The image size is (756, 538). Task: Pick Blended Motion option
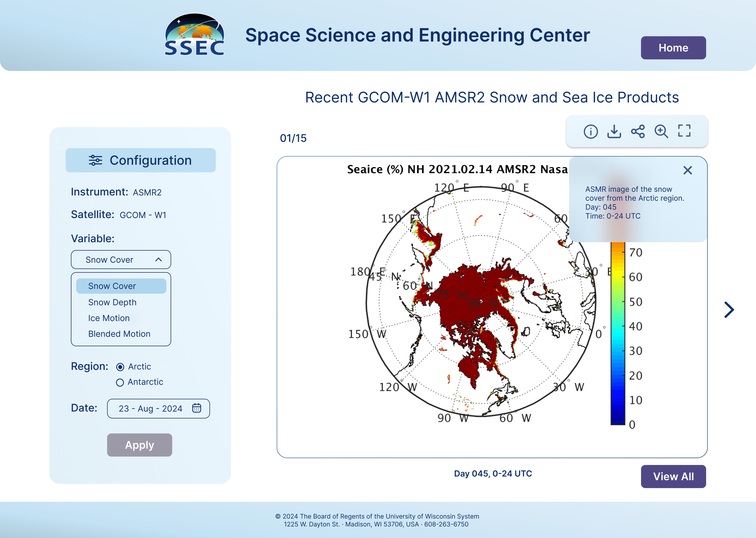119,334
